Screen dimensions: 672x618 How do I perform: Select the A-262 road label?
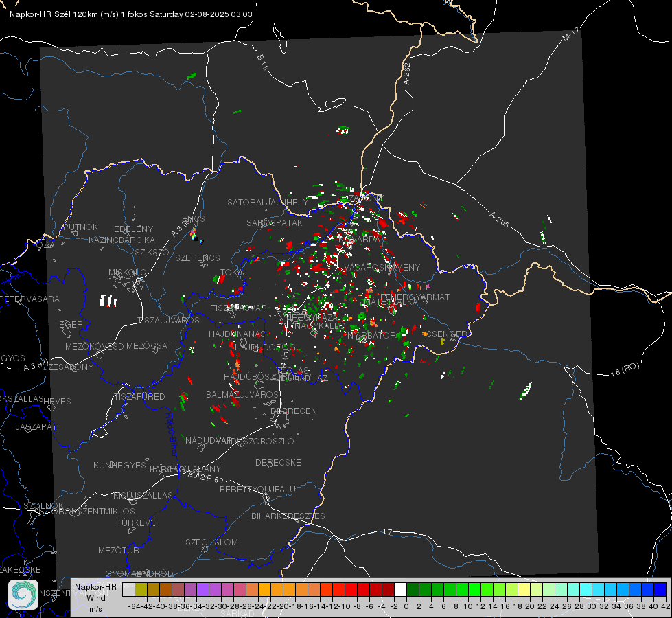407,73
